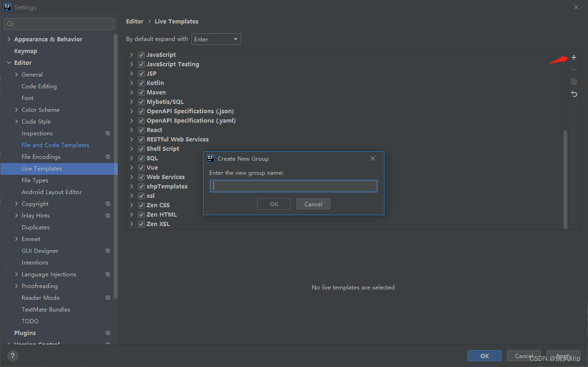Toggle the Zen HTML group checkbox

click(x=141, y=215)
